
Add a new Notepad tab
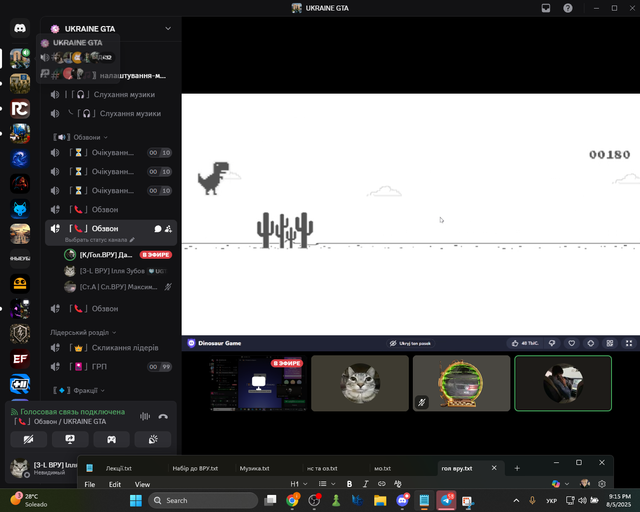point(517,468)
